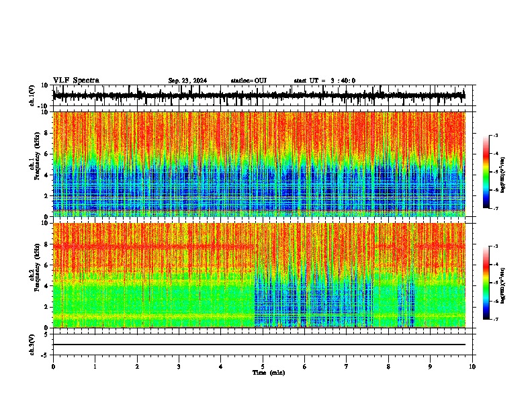Click the "start UT = 3 : 40: 0" text
The width and height of the screenshot is (532, 411).
click(x=324, y=81)
